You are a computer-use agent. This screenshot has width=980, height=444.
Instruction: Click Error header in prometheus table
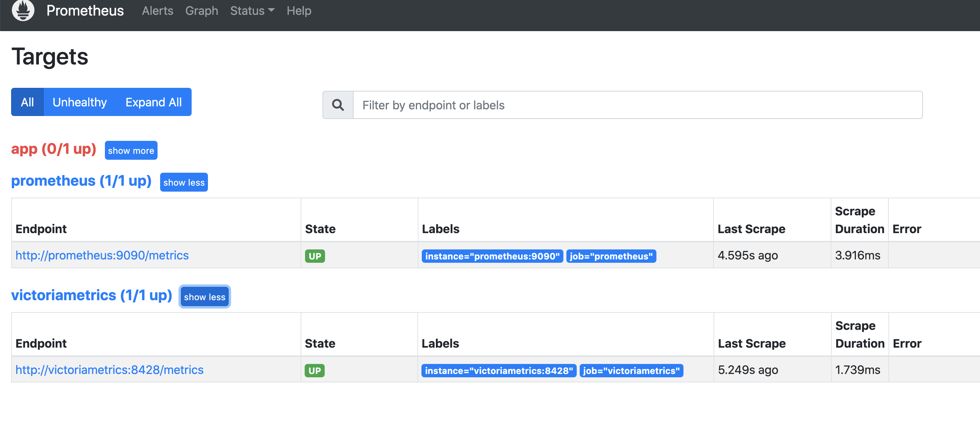pyautogui.click(x=907, y=229)
